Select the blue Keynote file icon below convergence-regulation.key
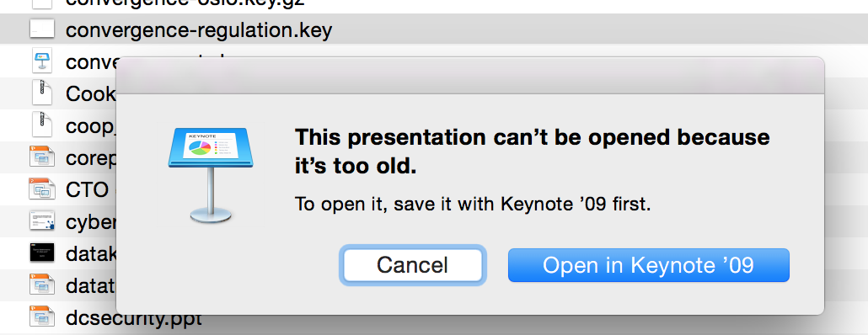The width and height of the screenshot is (868, 335). coord(42,61)
